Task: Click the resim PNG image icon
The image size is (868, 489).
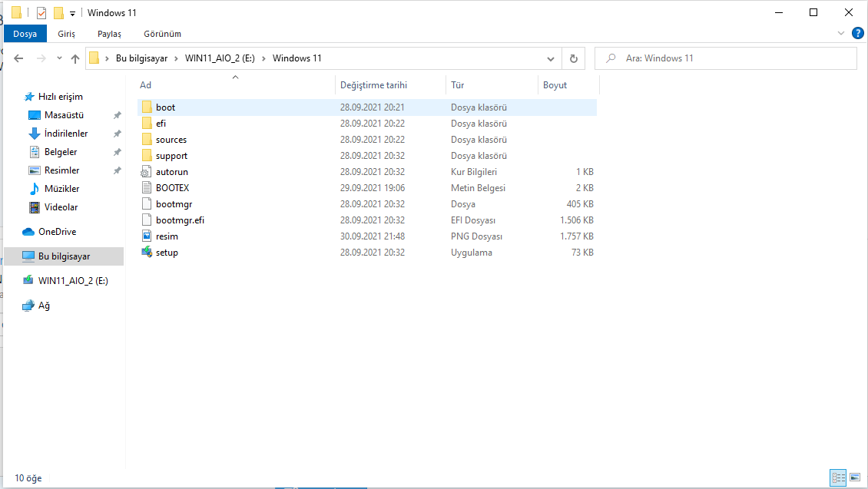Action: pyautogui.click(x=147, y=236)
